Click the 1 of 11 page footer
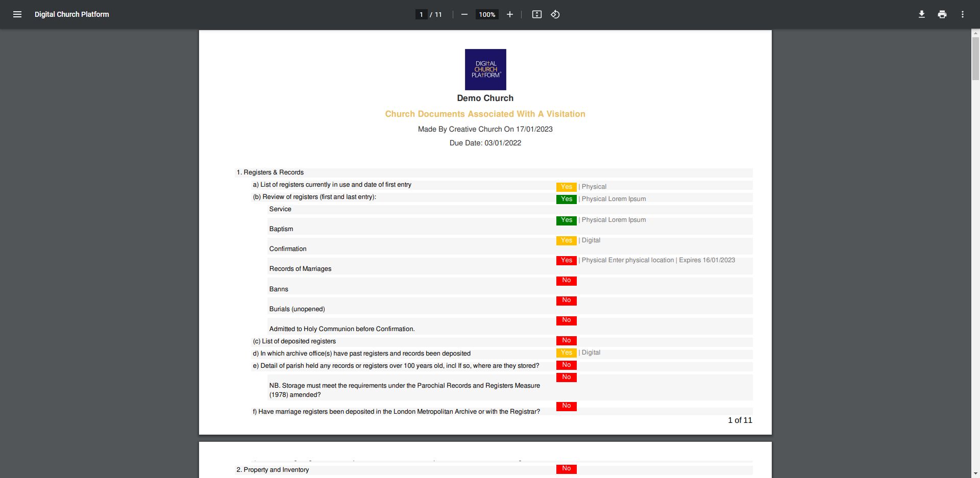 [740, 420]
